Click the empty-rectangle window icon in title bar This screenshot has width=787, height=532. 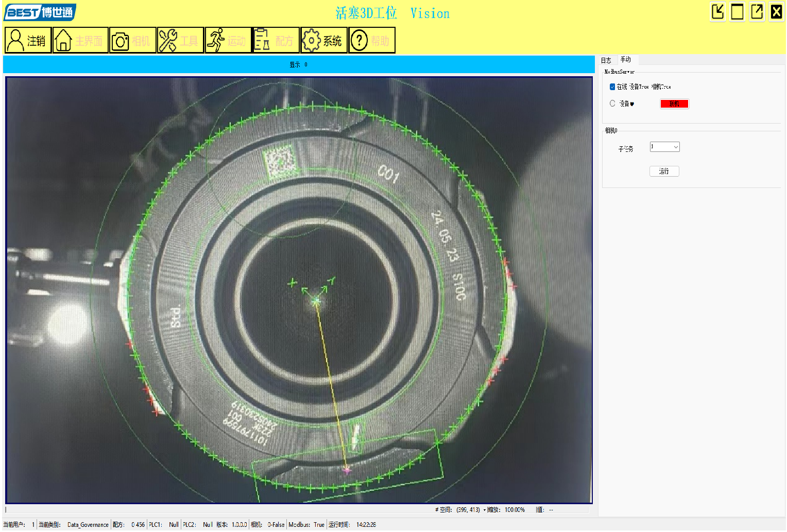click(x=738, y=11)
